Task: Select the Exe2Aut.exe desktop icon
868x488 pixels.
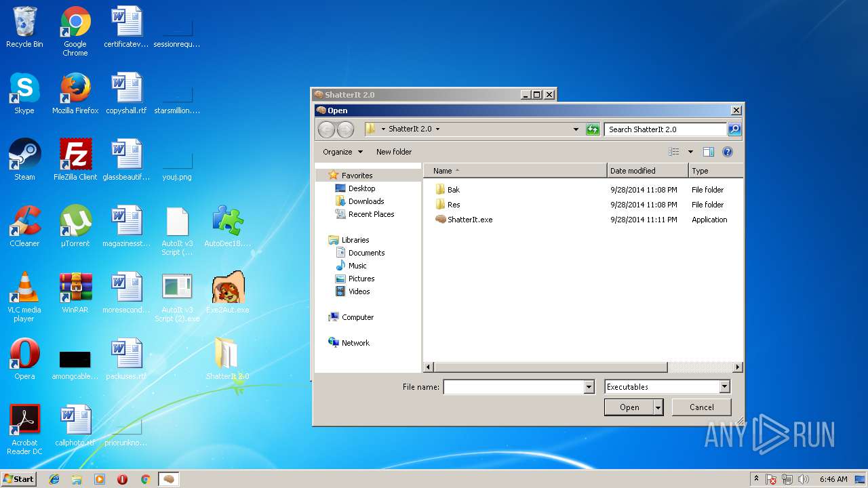Action: [x=228, y=293]
